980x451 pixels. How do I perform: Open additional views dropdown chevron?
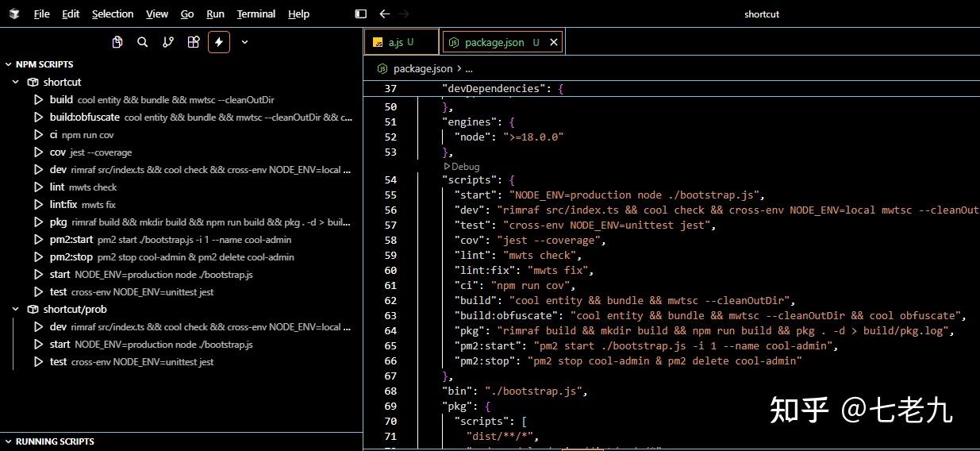(244, 42)
